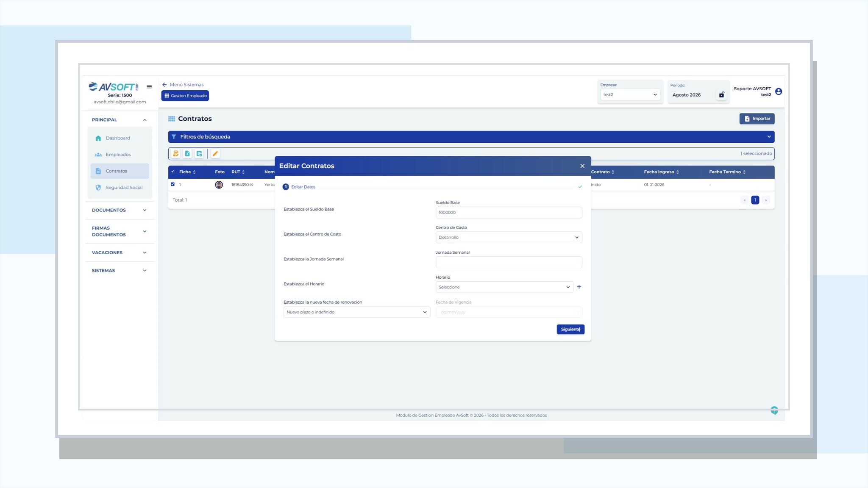Open Seguridad Social in the sidebar
This screenshot has height=488, width=868.
click(120, 188)
